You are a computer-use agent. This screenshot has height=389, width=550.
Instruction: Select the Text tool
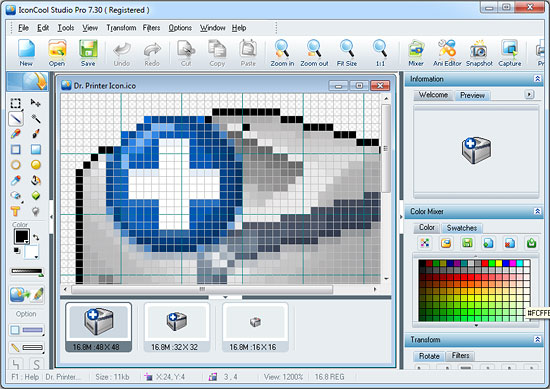point(15,211)
